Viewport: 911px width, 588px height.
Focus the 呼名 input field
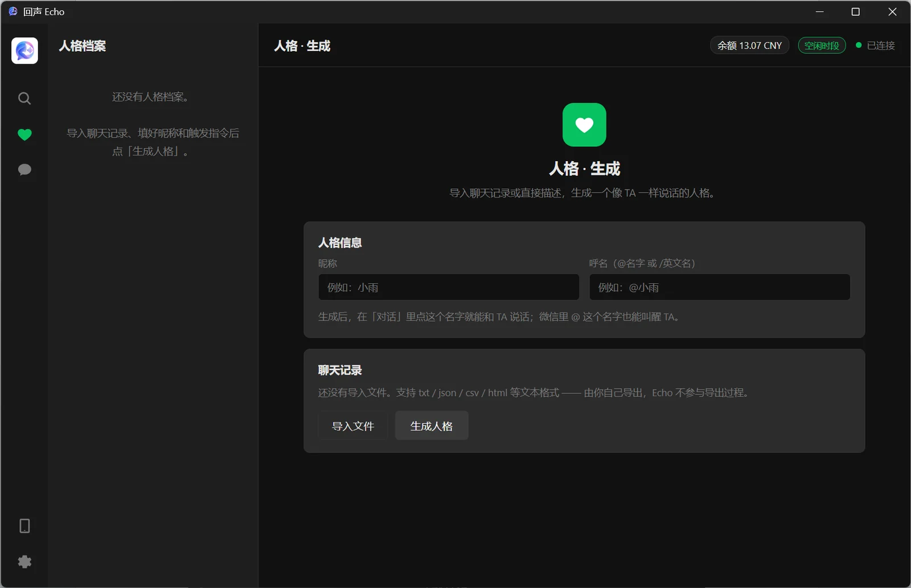(720, 287)
